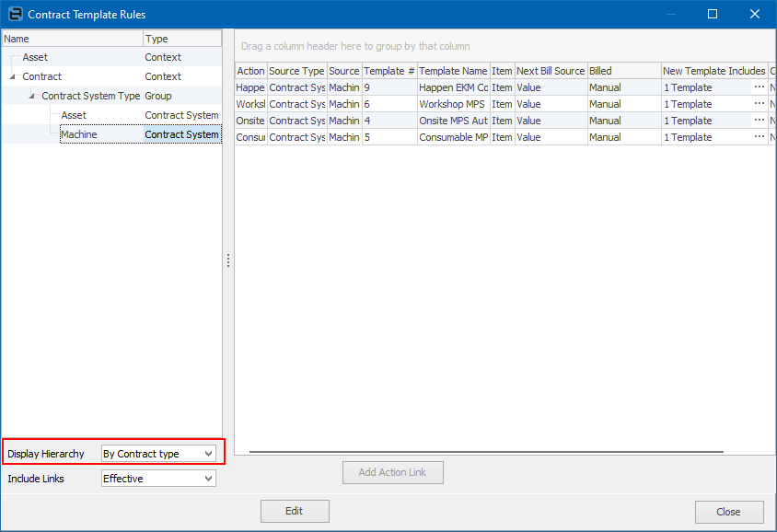
Task: Click the Next Bill Source column header
Action: pos(551,71)
